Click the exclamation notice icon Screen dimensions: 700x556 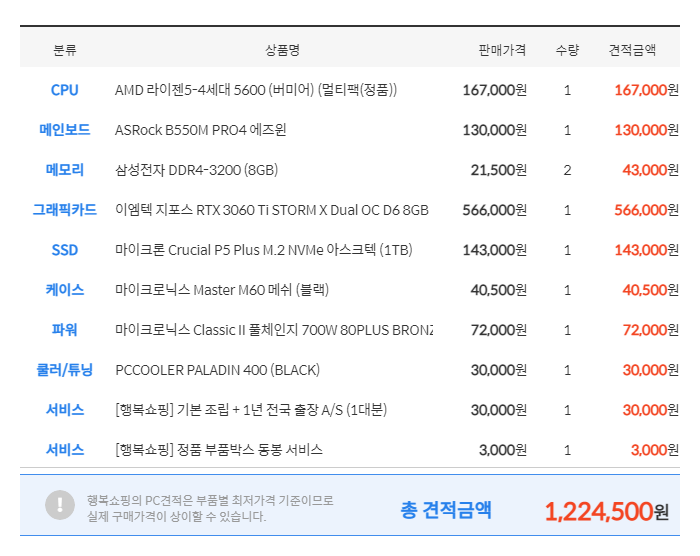click(60, 505)
